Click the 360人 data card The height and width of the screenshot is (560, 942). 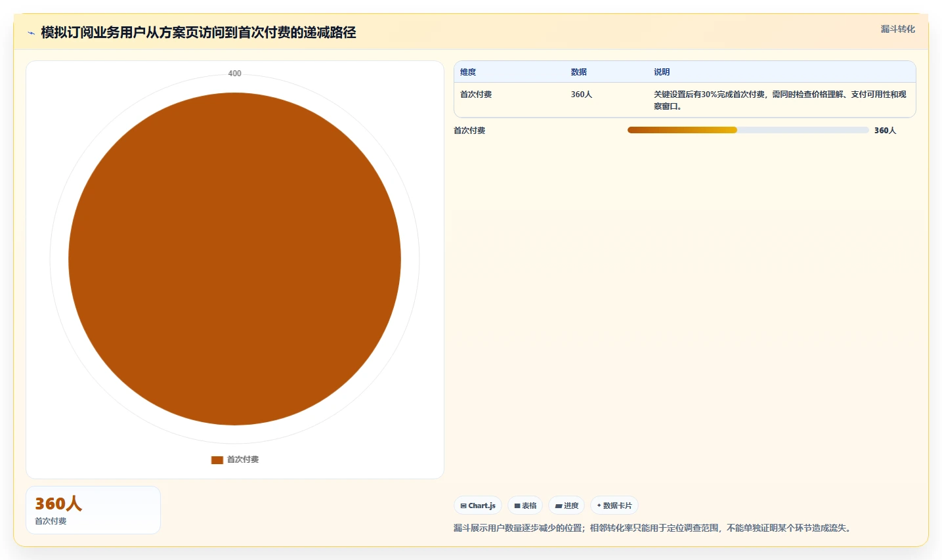pyautogui.click(x=93, y=510)
